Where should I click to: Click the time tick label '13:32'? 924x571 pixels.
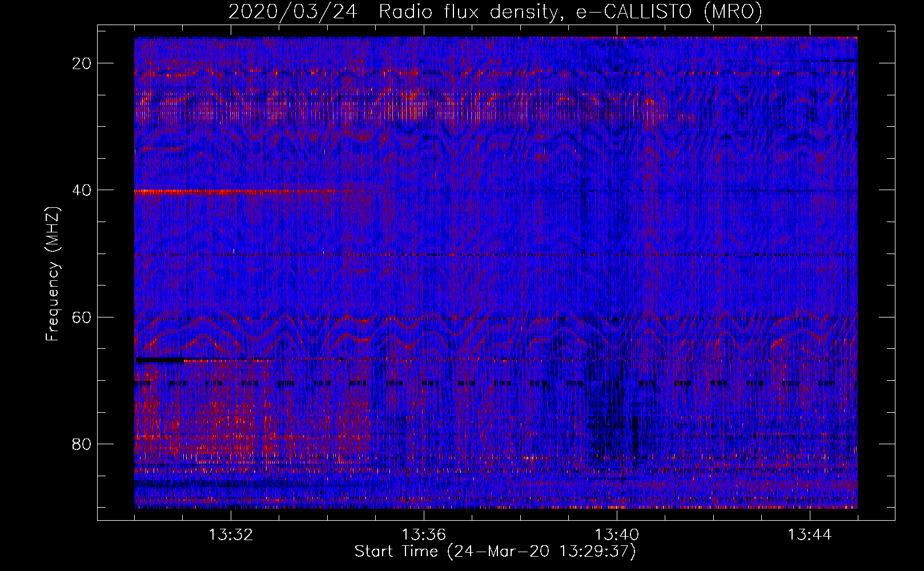pyautogui.click(x=231, y=535)
